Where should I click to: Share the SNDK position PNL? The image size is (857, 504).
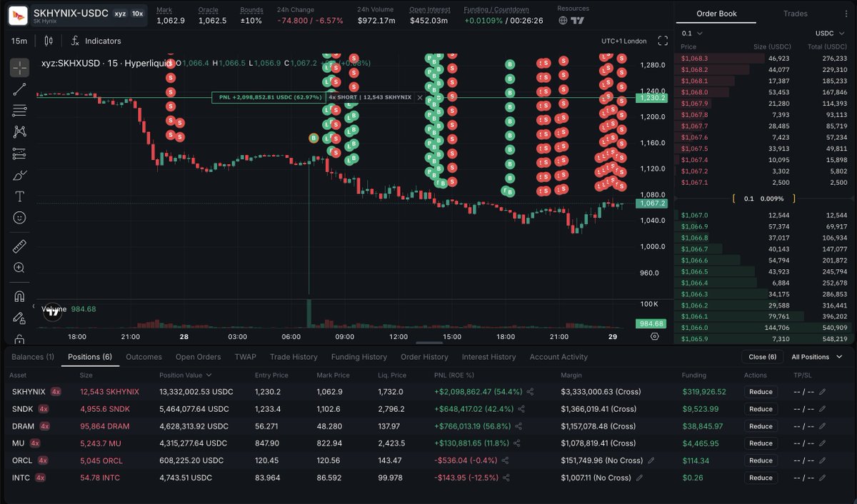521,409
